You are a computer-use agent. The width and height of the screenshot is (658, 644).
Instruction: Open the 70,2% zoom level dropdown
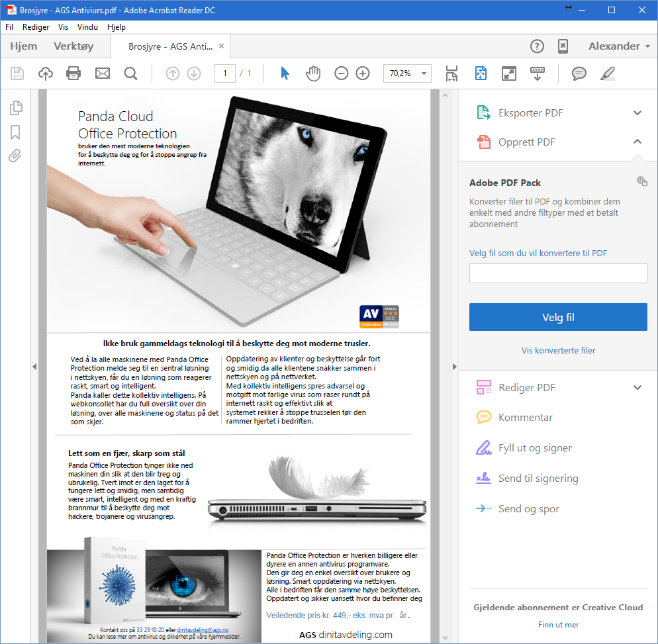[424, 73]
